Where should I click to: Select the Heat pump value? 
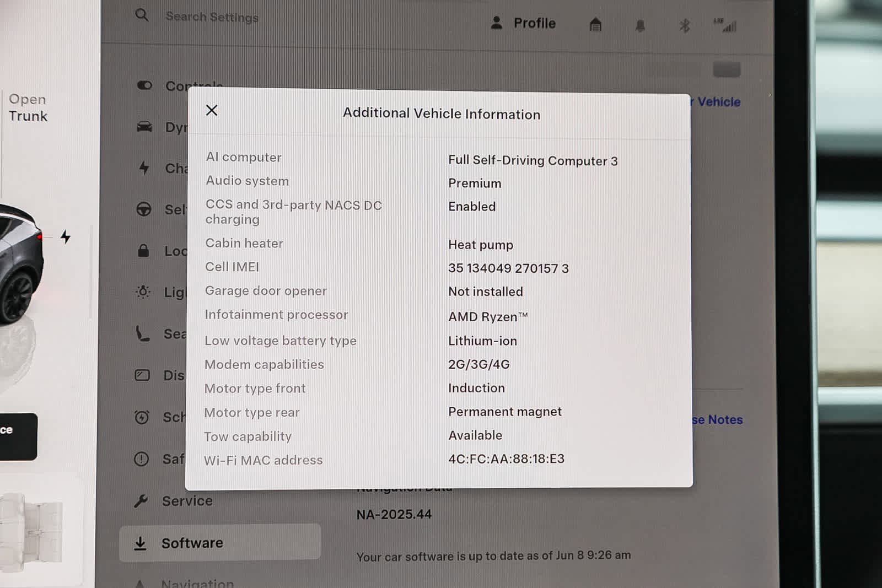tap(480, 245)
